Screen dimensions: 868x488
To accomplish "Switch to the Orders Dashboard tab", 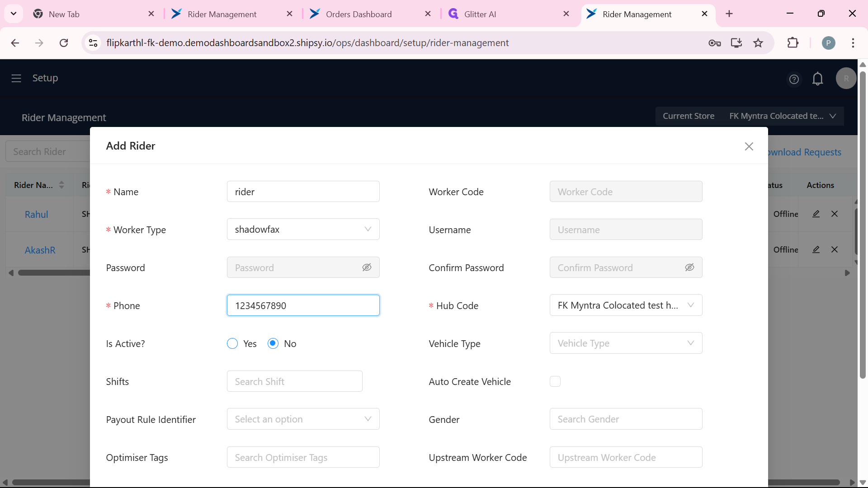I will [x=359, y=14].
